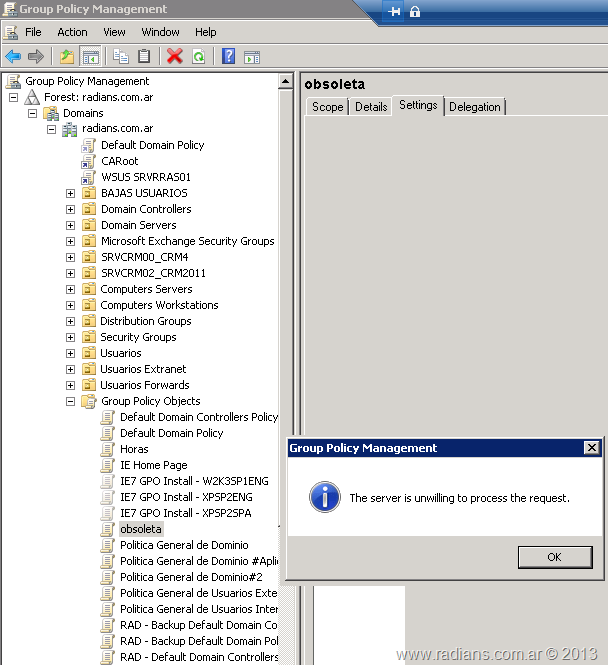Close the Group Policy Management error dialog
608x665 pixels.
tap(591, 448)
